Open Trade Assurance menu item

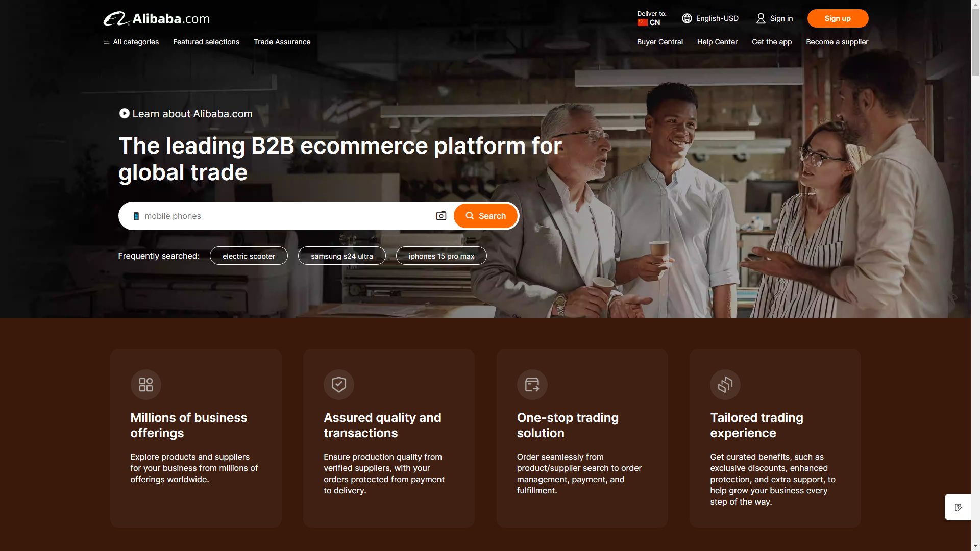coord(282,42)
